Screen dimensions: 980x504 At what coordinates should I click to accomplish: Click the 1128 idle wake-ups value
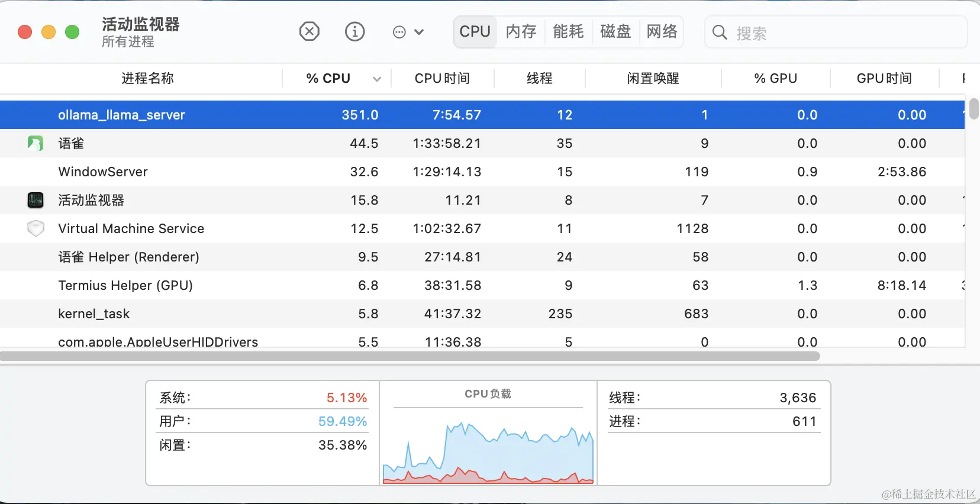[x=692, y=228]
